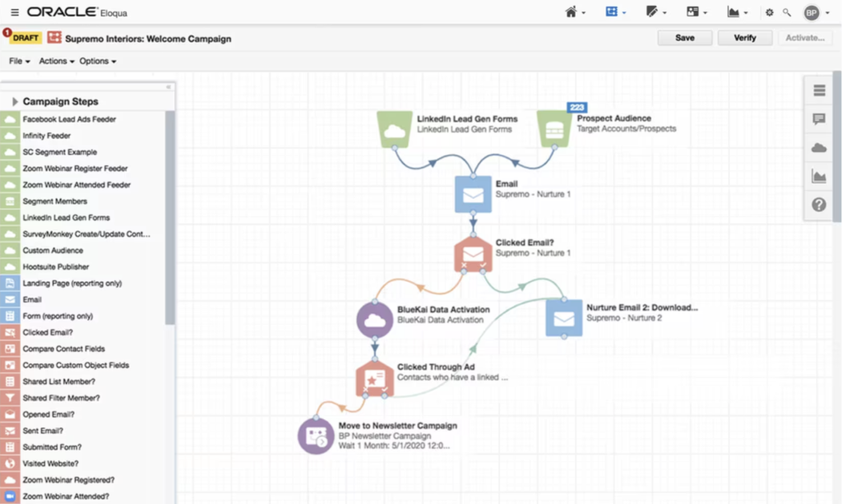Click the LinkedIn Lead Gen Forms canvas node
Screen dimensions: 842x504
tap(395, 130)
